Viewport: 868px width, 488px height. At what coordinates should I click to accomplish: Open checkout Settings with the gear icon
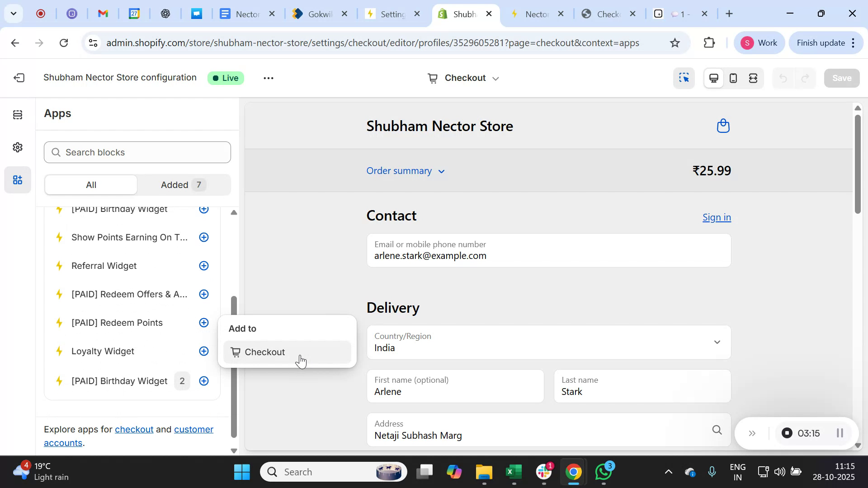tap(17, 147)
